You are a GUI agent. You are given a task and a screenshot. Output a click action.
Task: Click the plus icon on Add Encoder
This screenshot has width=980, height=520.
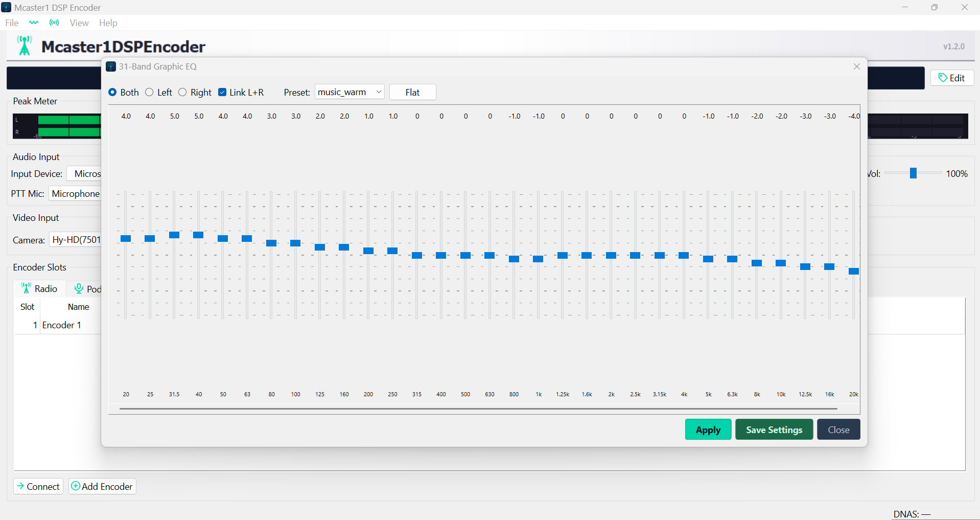pos(75,486)
